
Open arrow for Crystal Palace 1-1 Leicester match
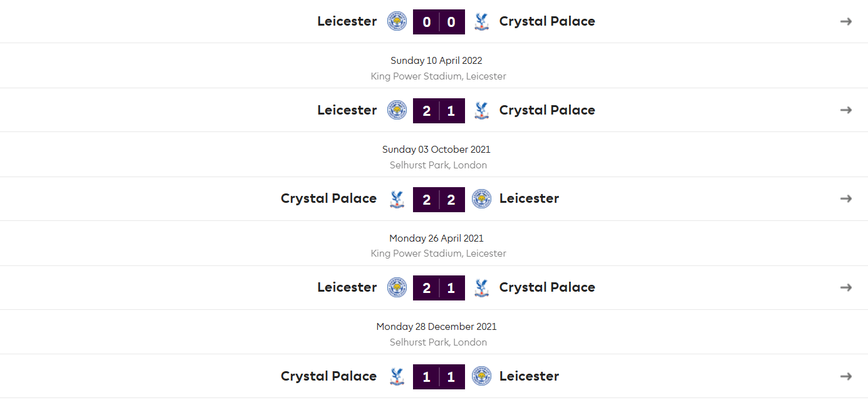tap(846, 376)
